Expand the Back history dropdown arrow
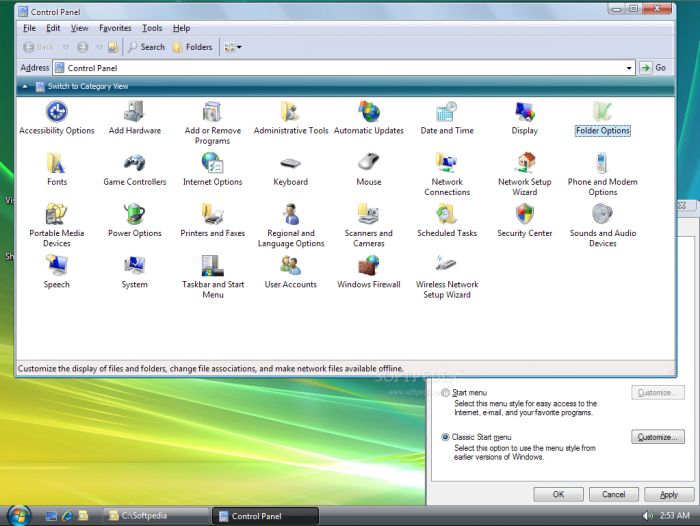The height and width of the screenshot is (526, 700). [x=66, y=47]
